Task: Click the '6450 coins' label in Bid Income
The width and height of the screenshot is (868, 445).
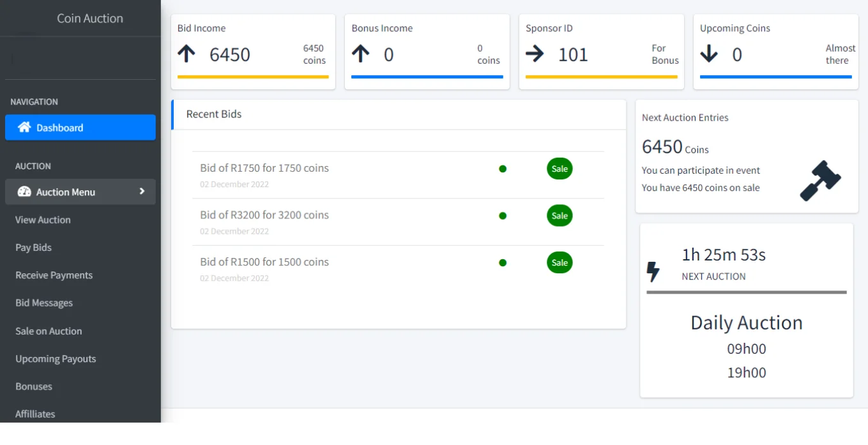Action: point(314,54)
